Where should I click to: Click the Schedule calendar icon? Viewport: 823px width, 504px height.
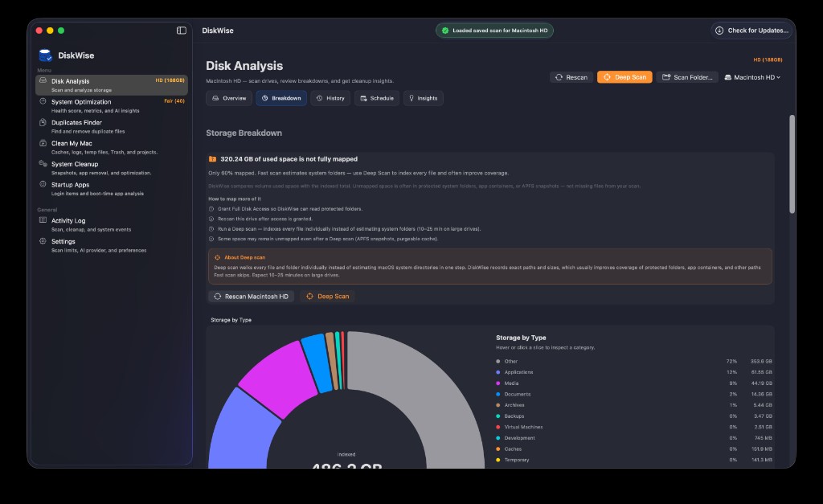coord(363,98)
